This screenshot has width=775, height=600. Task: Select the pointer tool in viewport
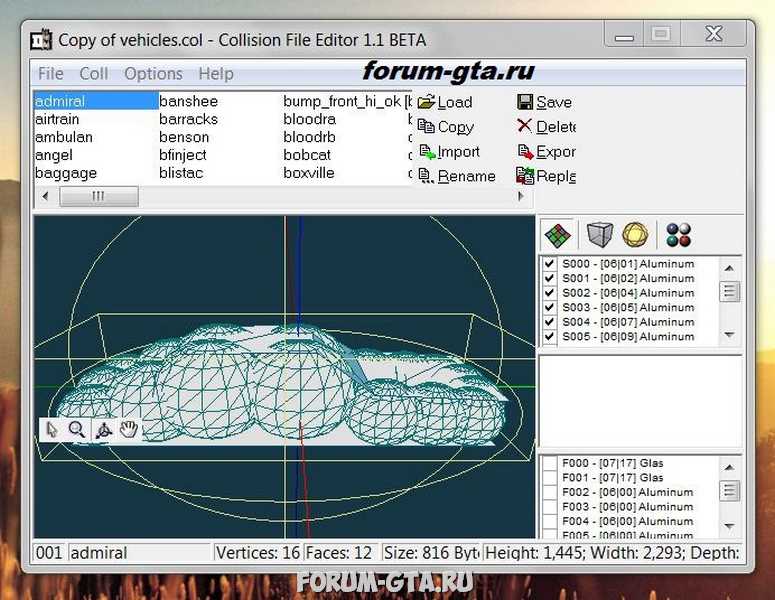click(x=51, y=429)
